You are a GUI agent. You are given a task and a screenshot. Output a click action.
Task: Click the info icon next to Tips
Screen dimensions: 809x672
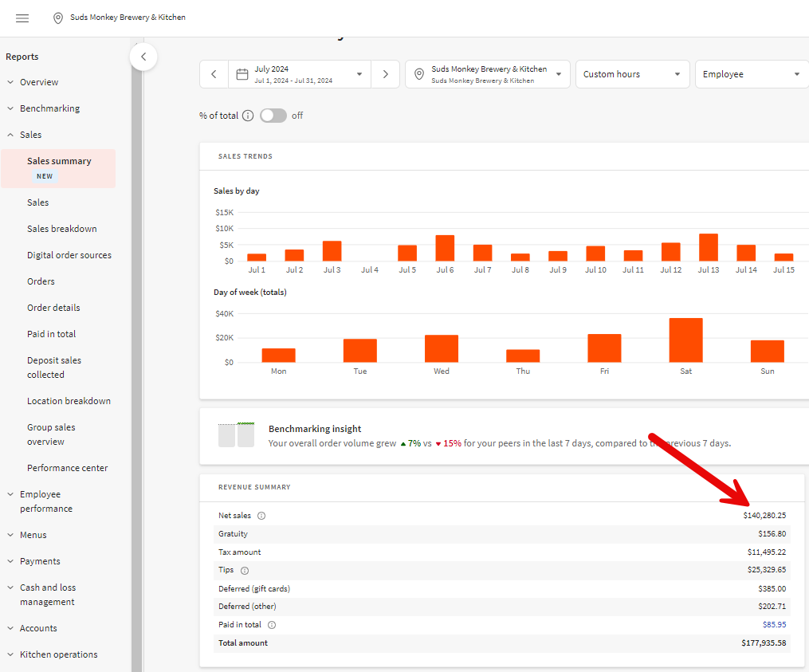(245, 571)
